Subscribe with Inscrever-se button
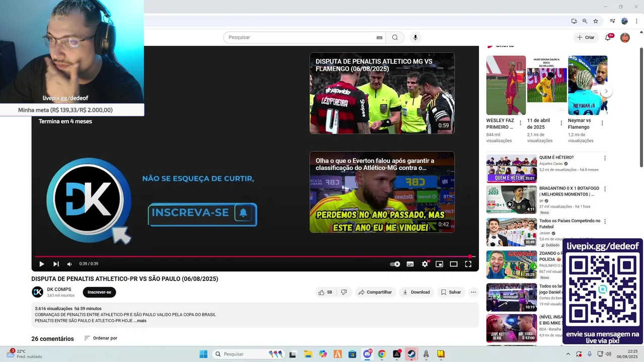 click(99, 292)
